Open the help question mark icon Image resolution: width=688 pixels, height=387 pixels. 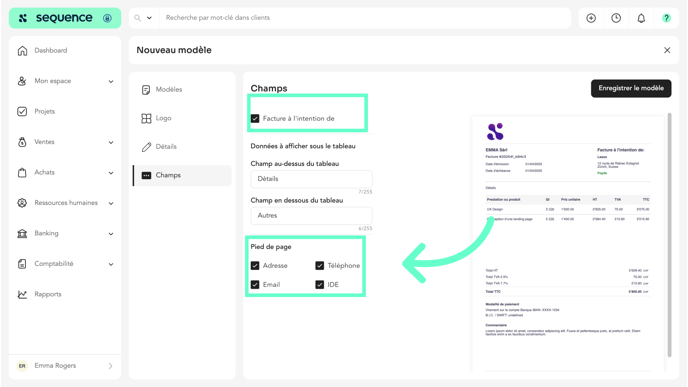(x=666, y=18)
